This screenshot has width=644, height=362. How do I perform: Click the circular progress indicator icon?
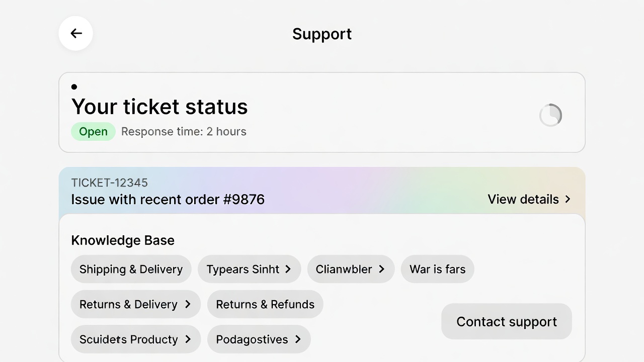click(x=550, y=115)
